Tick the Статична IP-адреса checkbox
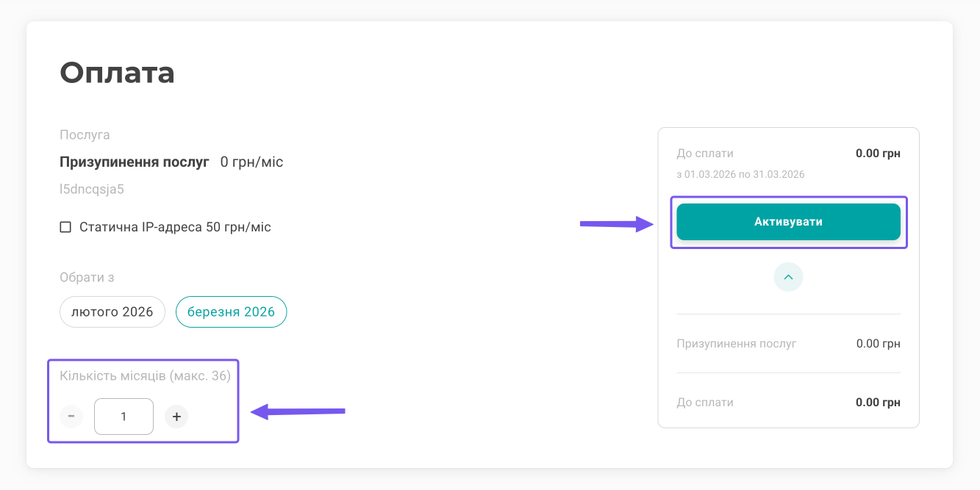980x490 pixels. click(x=65, y=227)
